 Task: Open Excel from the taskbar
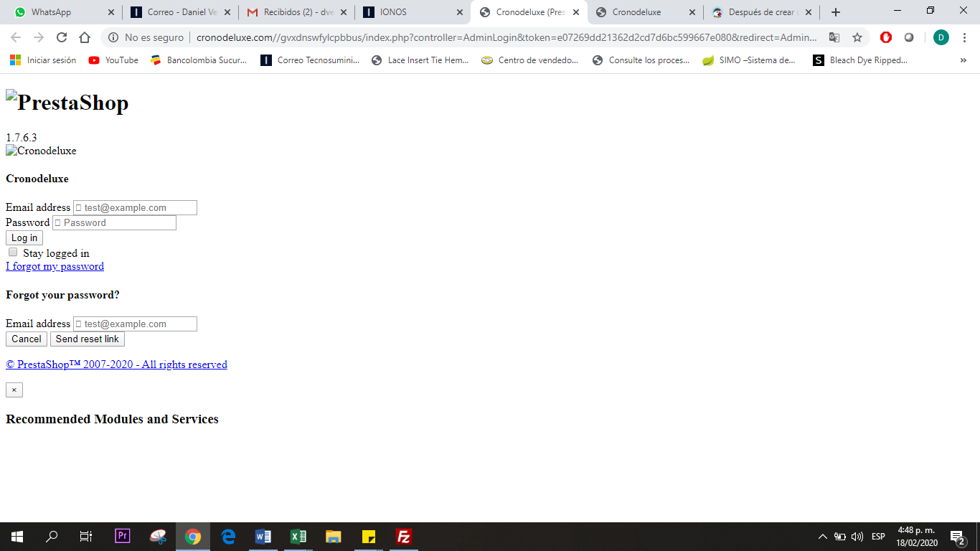coord(298,536)
